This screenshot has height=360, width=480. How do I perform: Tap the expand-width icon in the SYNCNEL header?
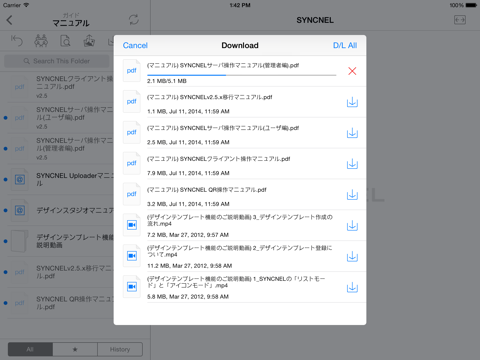tap(460, 20)
